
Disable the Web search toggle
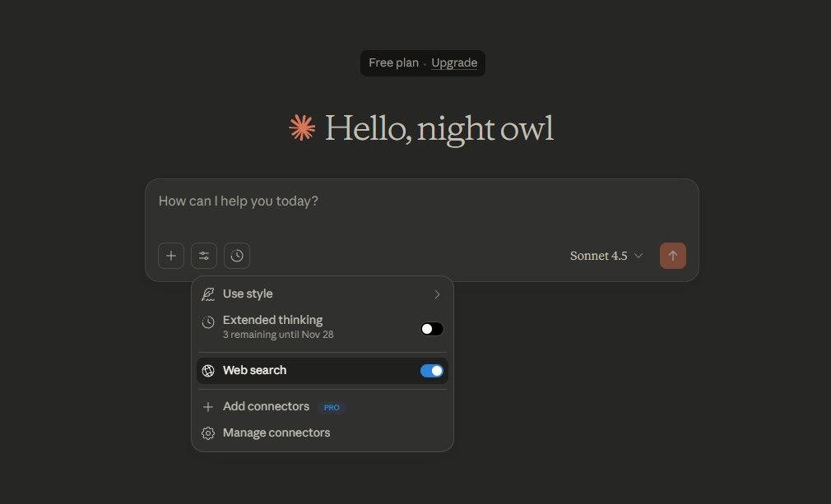coord(432,371)
